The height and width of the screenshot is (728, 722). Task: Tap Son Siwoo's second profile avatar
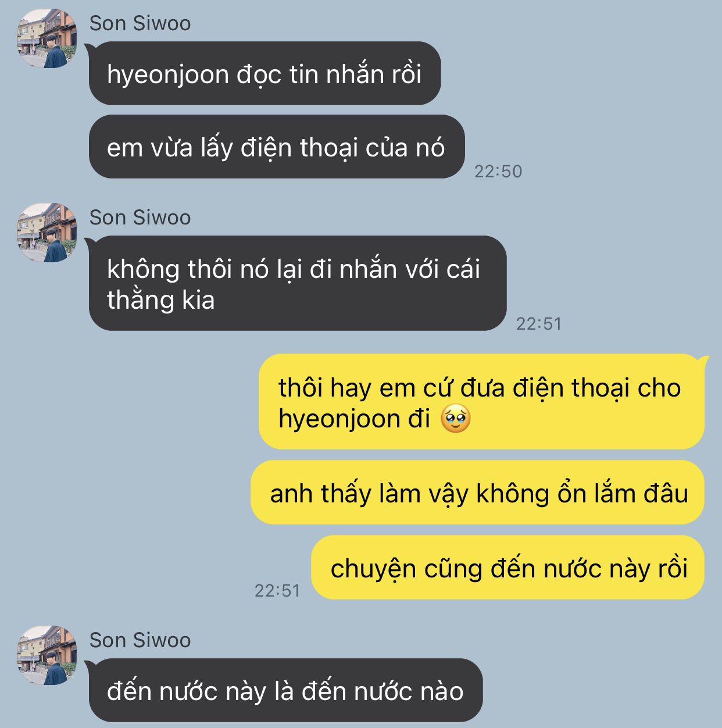47,233
